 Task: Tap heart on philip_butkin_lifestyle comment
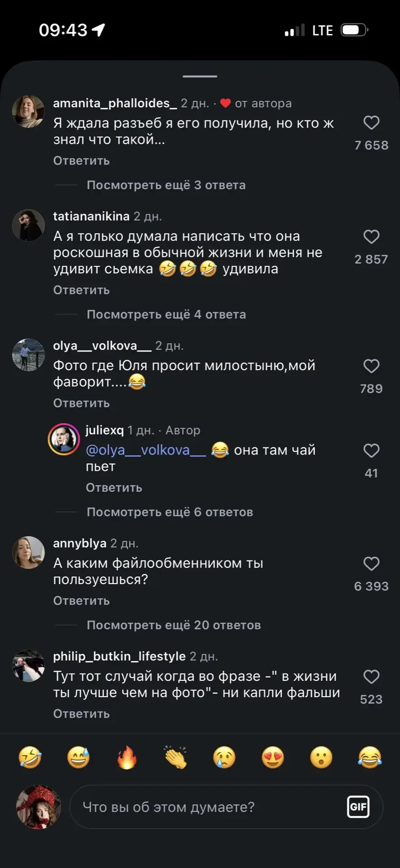pyautogui.click(x=371, y=677)
